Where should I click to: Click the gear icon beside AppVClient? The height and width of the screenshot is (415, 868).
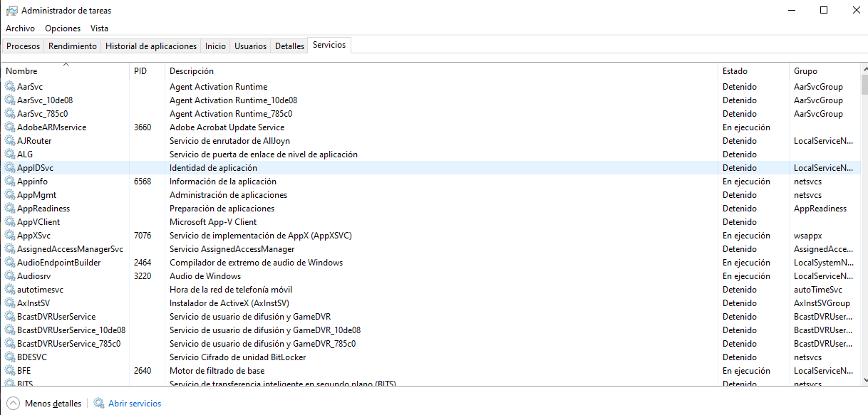[x=10, y=222]
